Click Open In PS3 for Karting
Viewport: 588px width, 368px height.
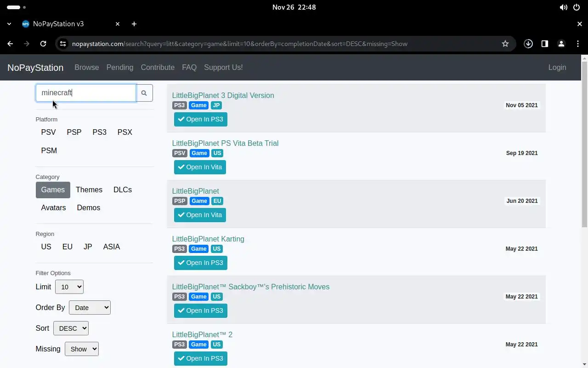point(201,263)
